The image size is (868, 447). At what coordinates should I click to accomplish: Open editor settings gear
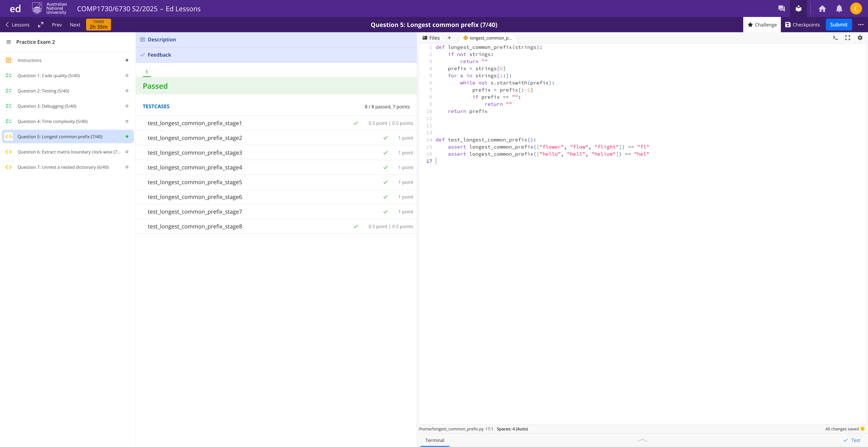pos(860,38)
